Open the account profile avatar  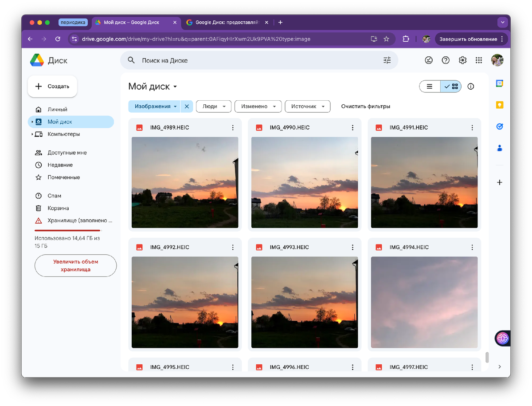pos(497,60)
